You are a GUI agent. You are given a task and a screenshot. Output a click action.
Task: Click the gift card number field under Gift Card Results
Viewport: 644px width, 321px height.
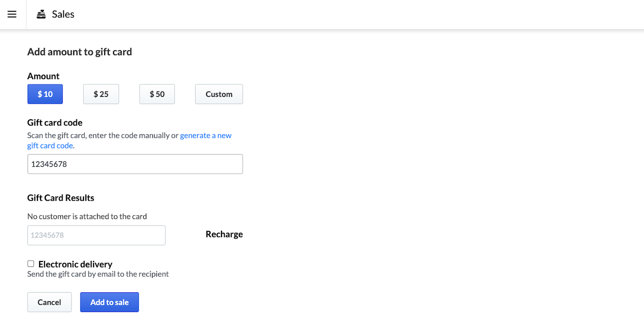coord(96,235)
